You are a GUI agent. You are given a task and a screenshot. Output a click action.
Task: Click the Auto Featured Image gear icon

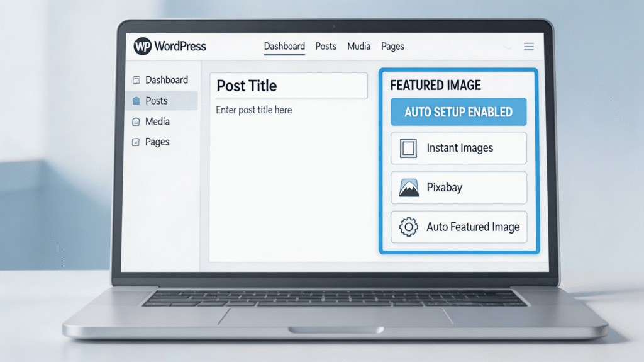click(409, 227)
